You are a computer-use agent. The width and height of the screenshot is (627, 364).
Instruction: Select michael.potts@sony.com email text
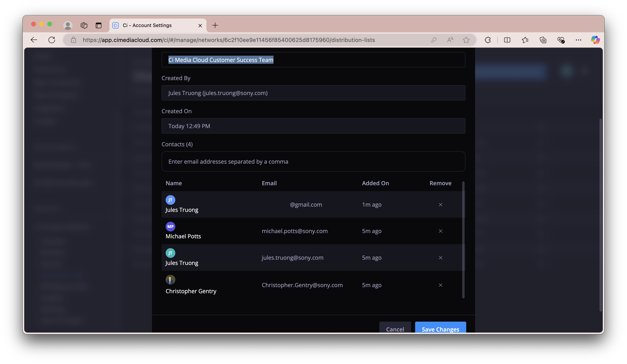tap(295, 231)
